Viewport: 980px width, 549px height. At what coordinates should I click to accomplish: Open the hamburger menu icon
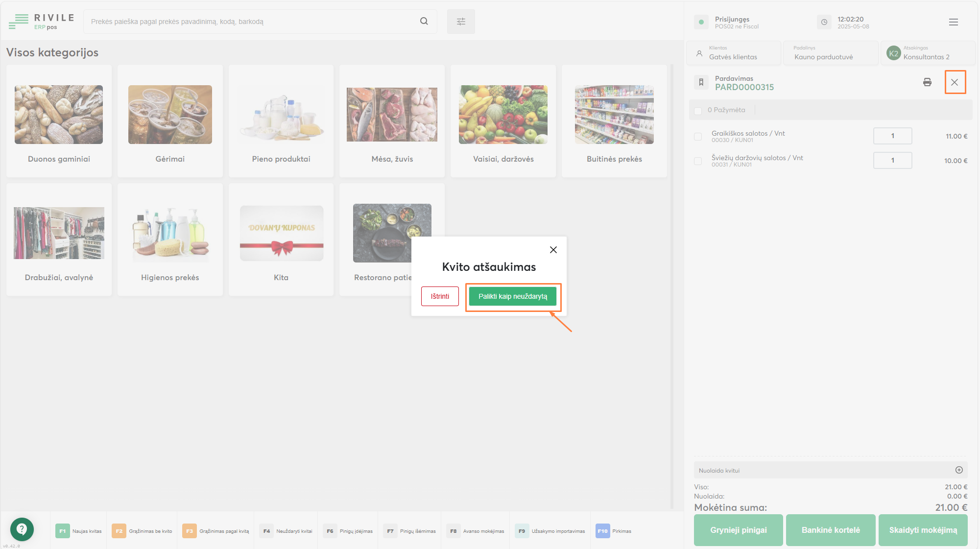(953, 22)
